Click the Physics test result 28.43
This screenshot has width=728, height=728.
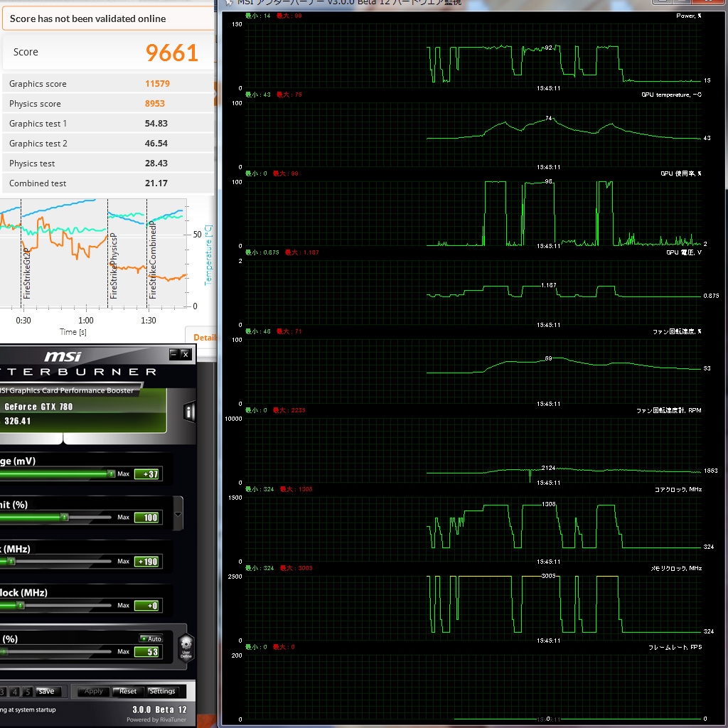click(x=156, y=164)
